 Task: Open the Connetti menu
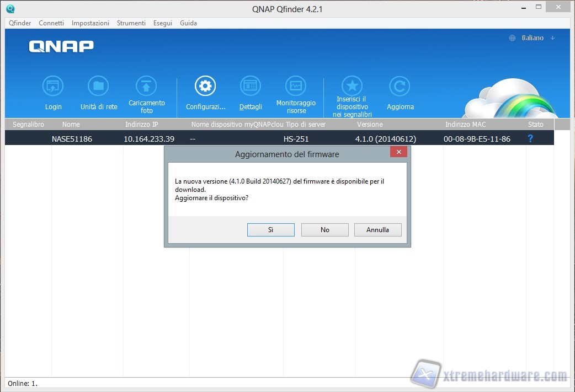point(51,23)
